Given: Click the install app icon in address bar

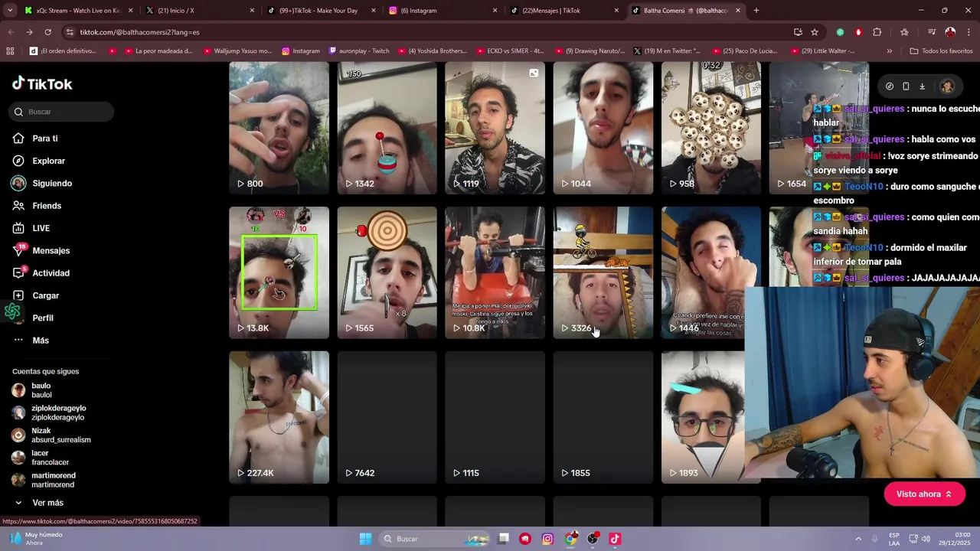Looking at the screenshot, I should tap(798, 32).
